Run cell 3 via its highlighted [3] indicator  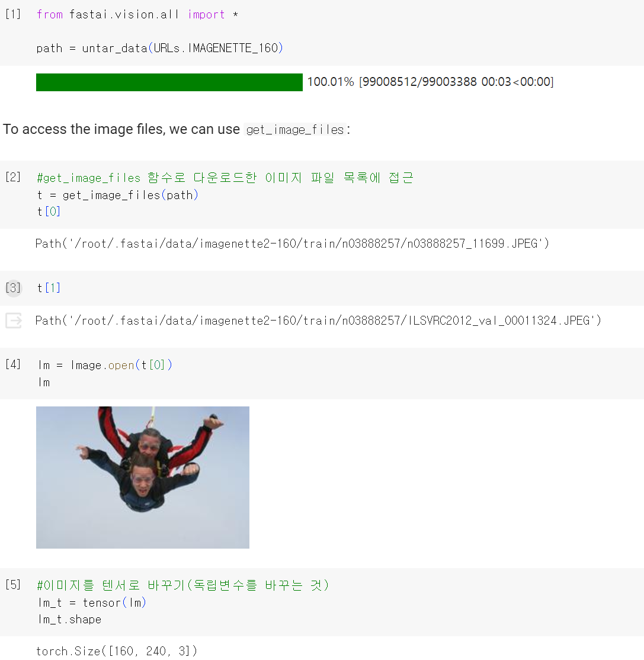click(13, 288)
